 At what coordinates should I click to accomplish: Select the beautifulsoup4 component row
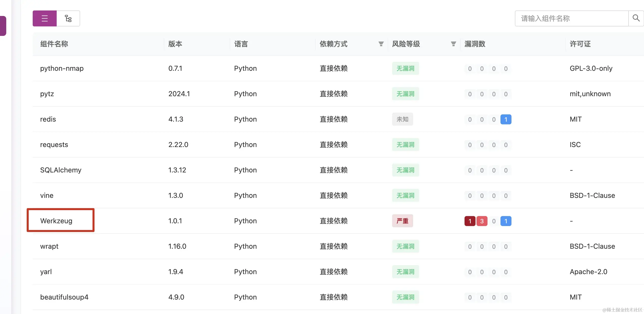click(64, 297)
